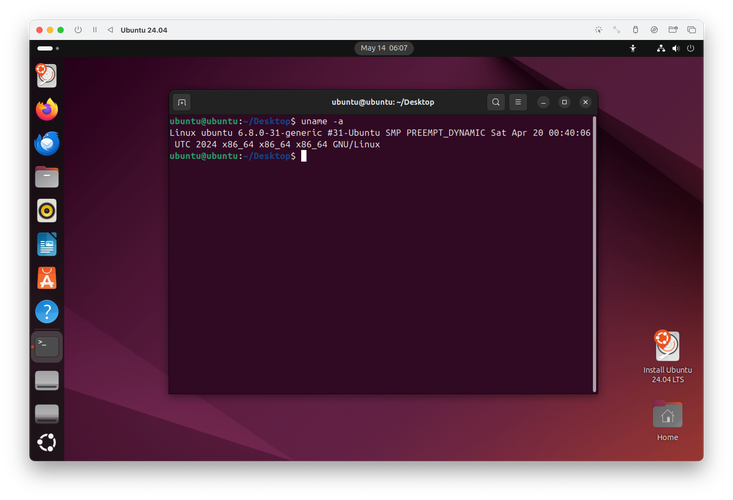The height and width of the screenshot is (500, 733).
Task: Open the clock showing May 14 06:07
Action: 384,48
